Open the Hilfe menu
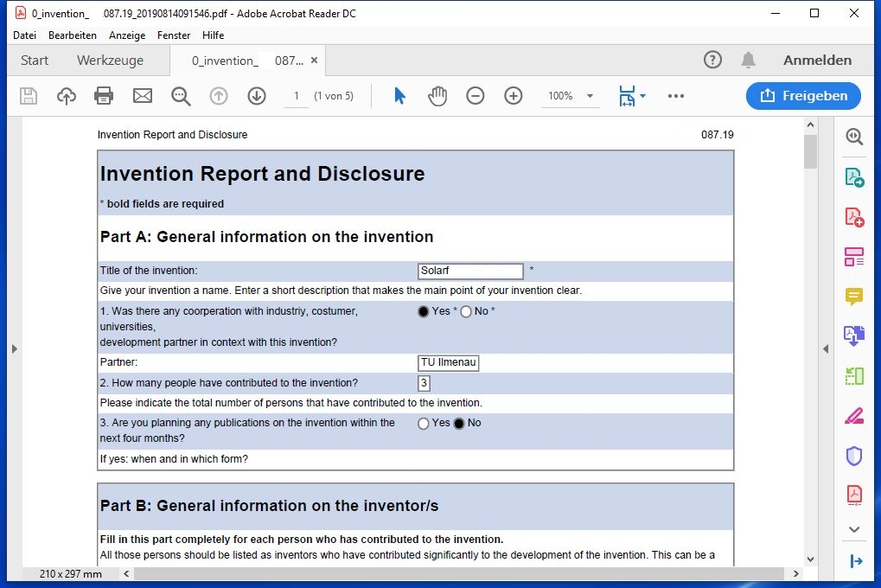Screen dimensions: 881x588 point(213,35)
